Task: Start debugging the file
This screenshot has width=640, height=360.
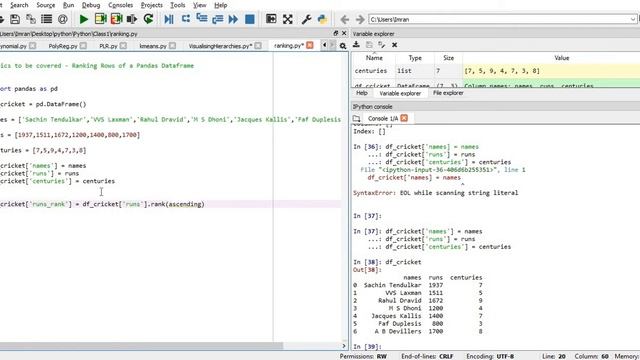Action: pos(169,19)
